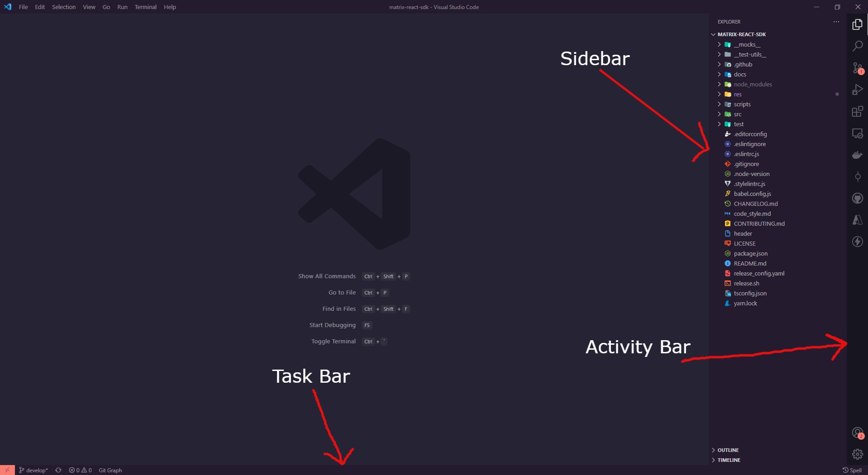The image size is (868, 475).
Task: Collapse the MATRIX-REACT-SDK root folder
Action: 777,34
